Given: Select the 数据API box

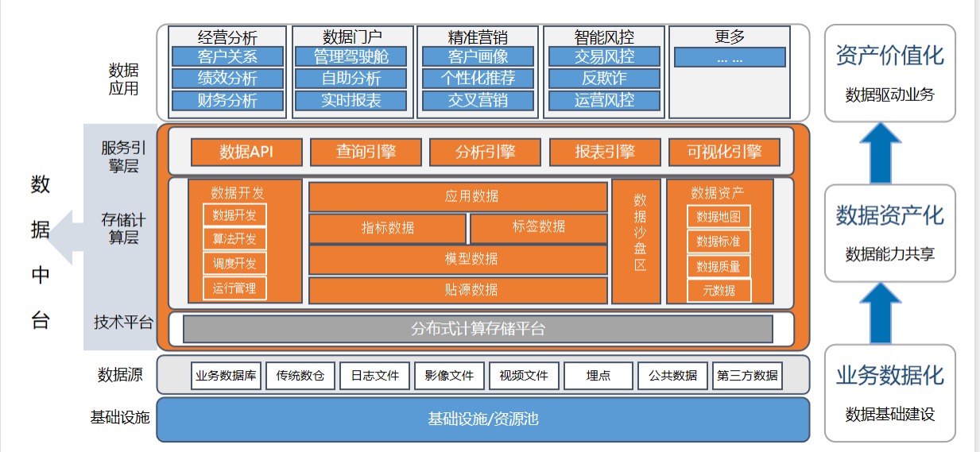Looking at the screenshot, I should [x=246, y=152].
